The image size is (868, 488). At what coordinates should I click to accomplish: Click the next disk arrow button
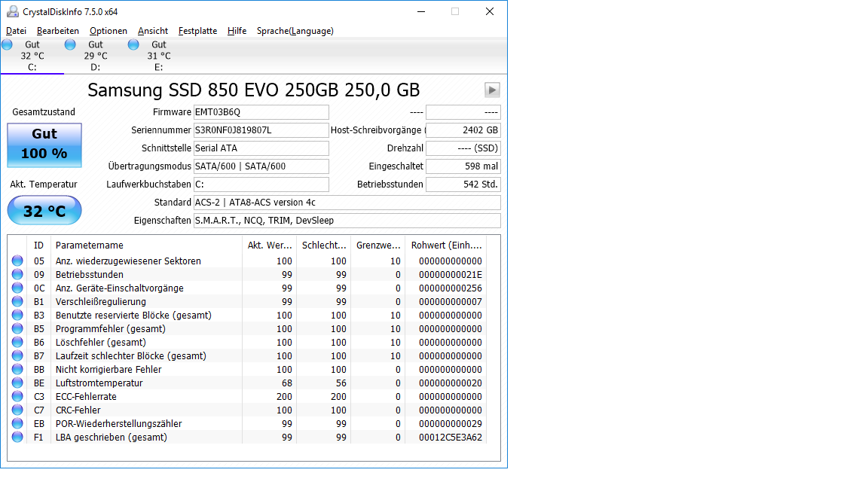pyautogui.click(x=492, y=90)
